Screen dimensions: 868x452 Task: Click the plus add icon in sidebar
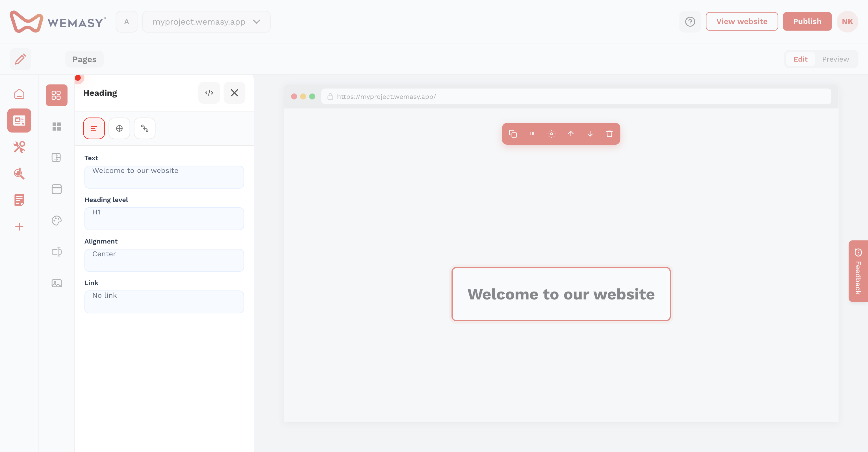click(x=19, y=227)
